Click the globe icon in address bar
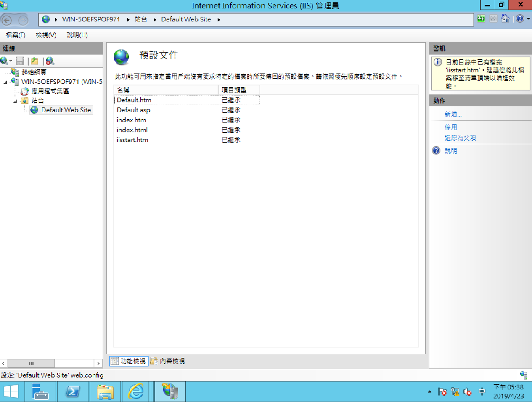 [x=46, y=19]
